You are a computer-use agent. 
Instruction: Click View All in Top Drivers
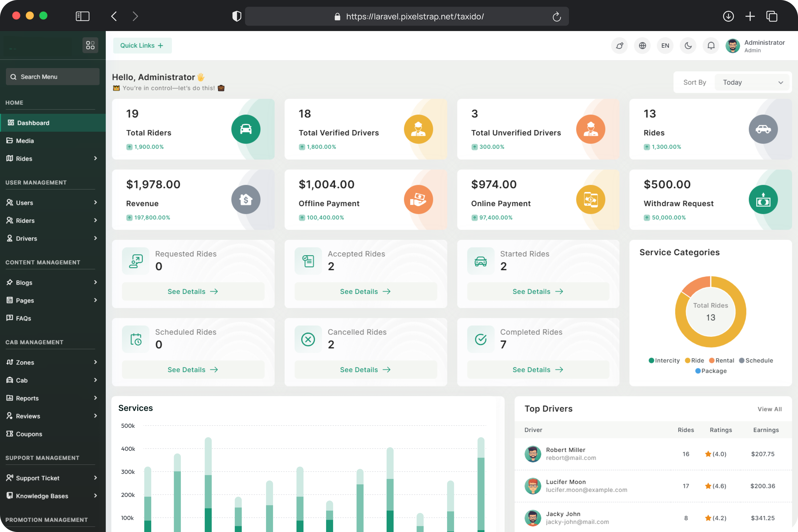[x=769, y=409]
